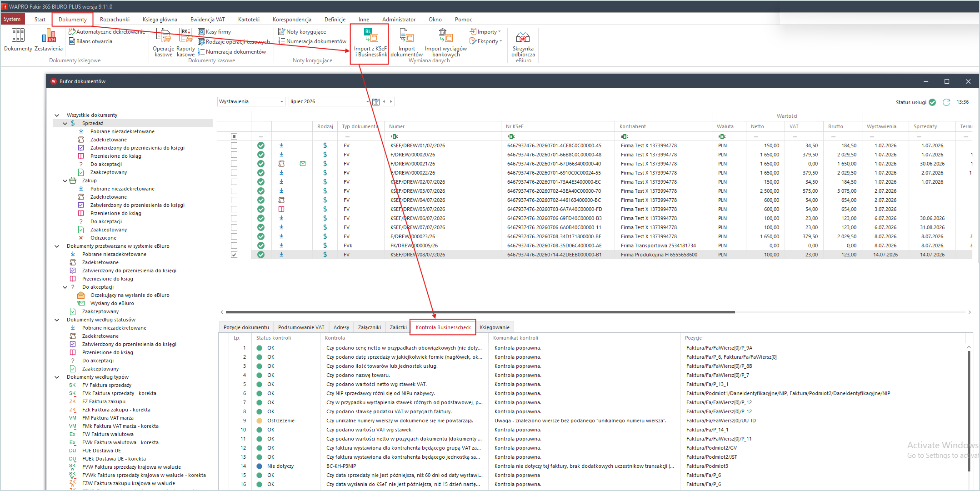Switch to the Rozrachunki ribbon tab

coord(115,20)
